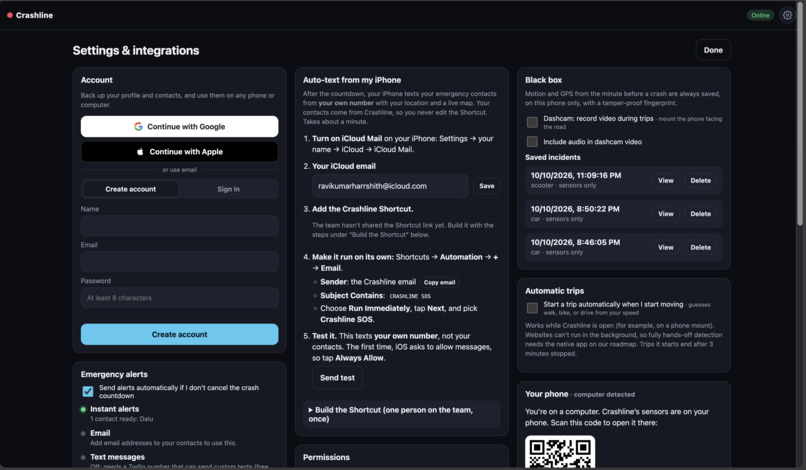Enable Start a trip automatically checkbox
Screen dimensions: 806x470
click(x=533, y=308)
